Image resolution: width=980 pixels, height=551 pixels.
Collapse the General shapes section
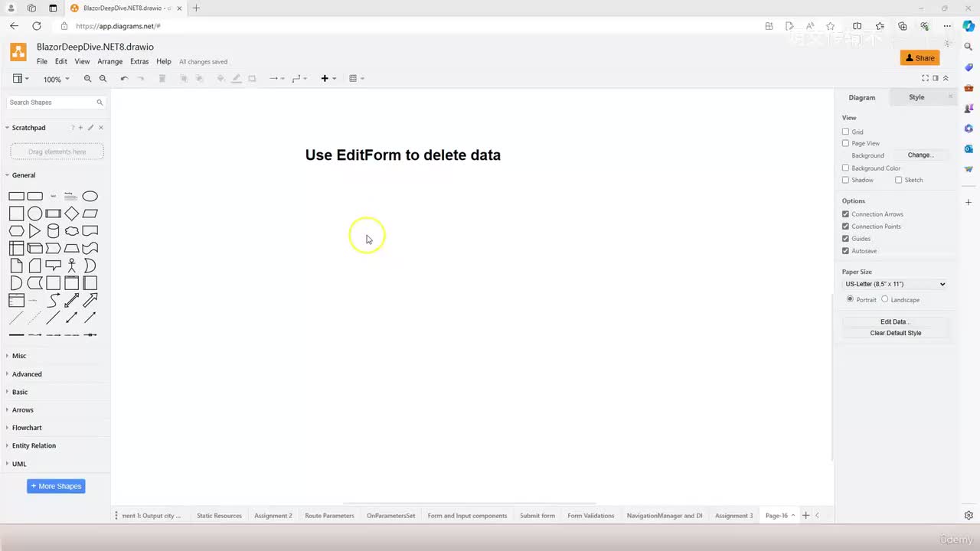tap(24, 175)
